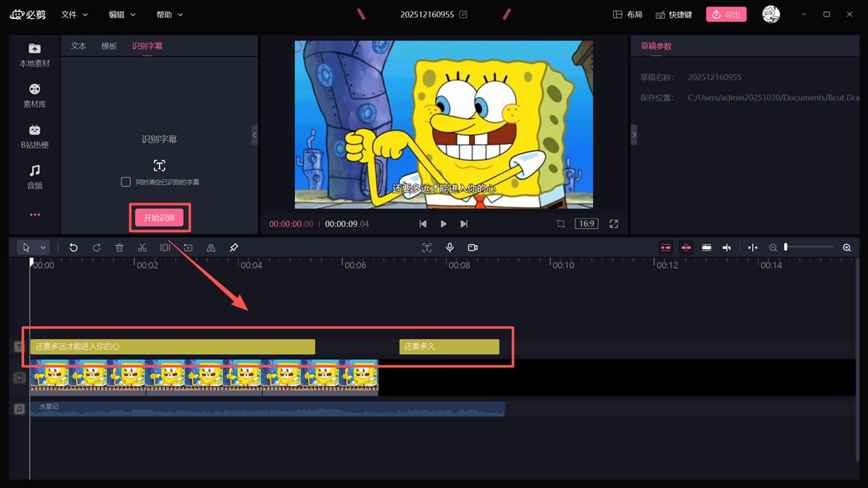Open the B站热梗 sidebar panel
The image size is (868, 488).
pos(34,135)
